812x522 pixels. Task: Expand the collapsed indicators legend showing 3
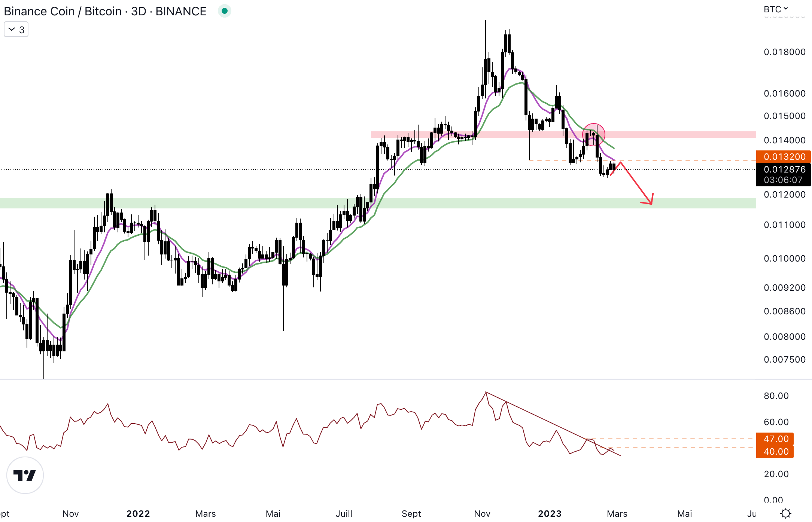pyautogui.click(x=16, y=30)
